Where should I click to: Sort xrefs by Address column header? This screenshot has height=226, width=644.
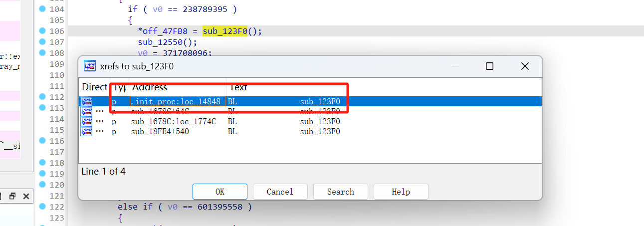coord(178,87)
